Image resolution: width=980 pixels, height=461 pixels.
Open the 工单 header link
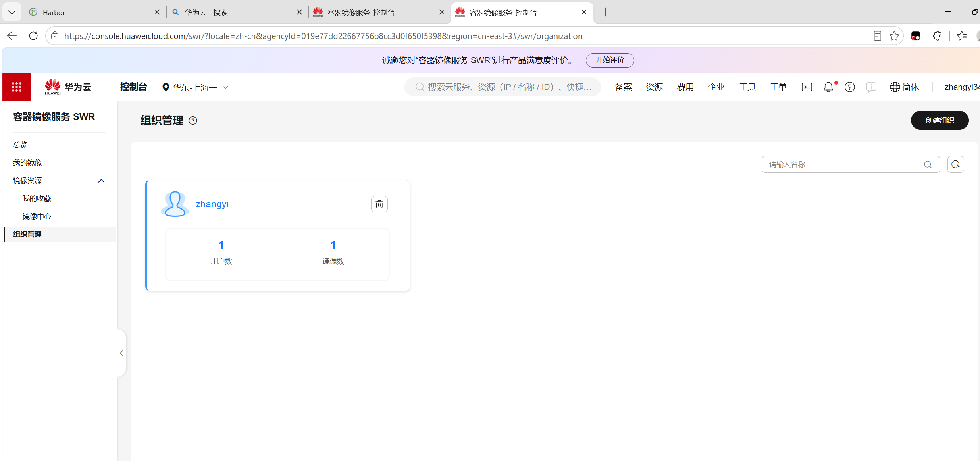778,87
